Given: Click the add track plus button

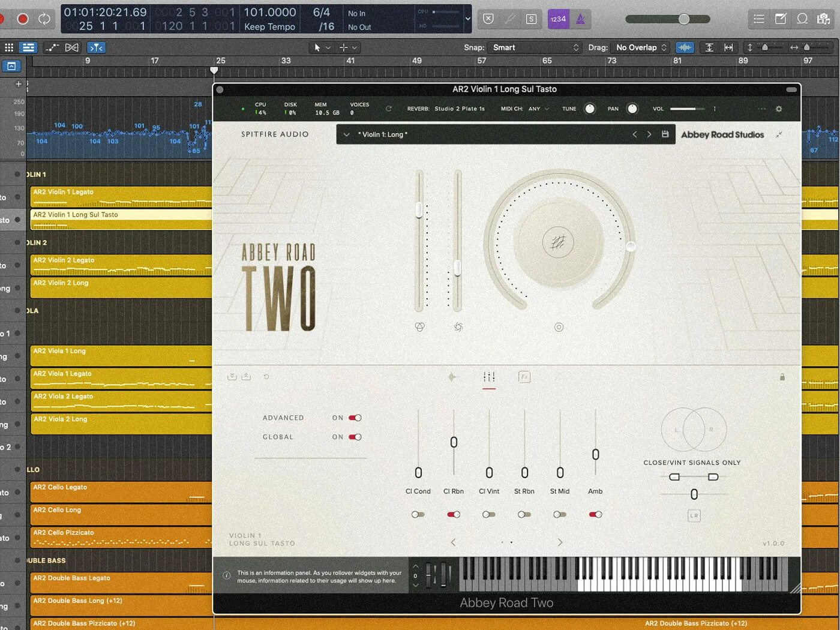Looking at the screenshot, I should coord(18,84).
